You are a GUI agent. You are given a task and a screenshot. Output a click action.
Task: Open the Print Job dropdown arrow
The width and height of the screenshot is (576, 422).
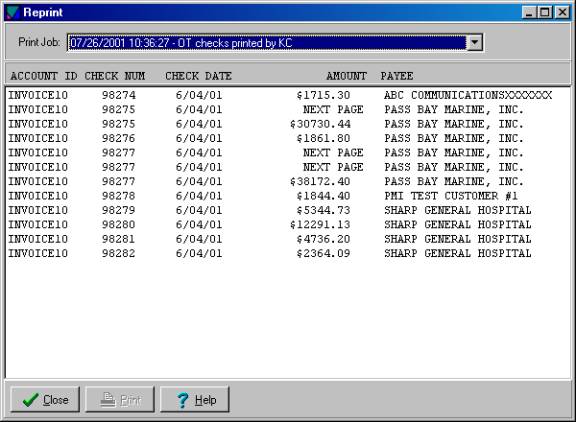474,43
